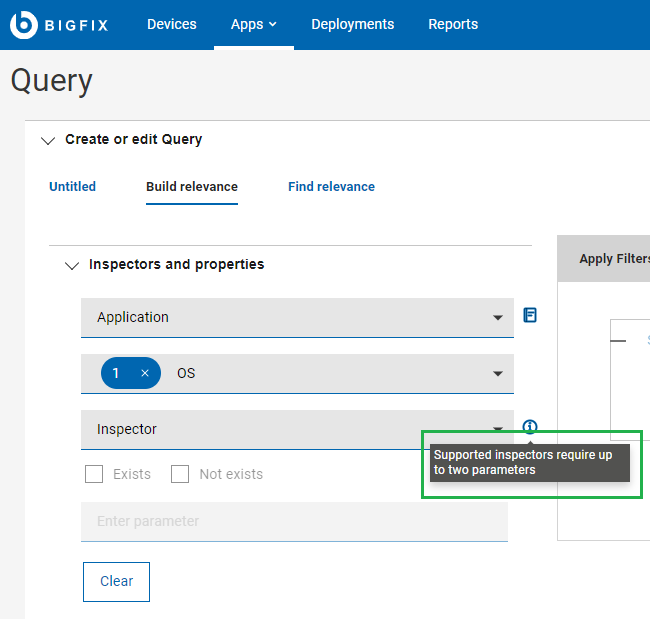Viewport: 650px width, 619px height.
Task: Go to Devices in the navigation bar
Action: point(172,24)
